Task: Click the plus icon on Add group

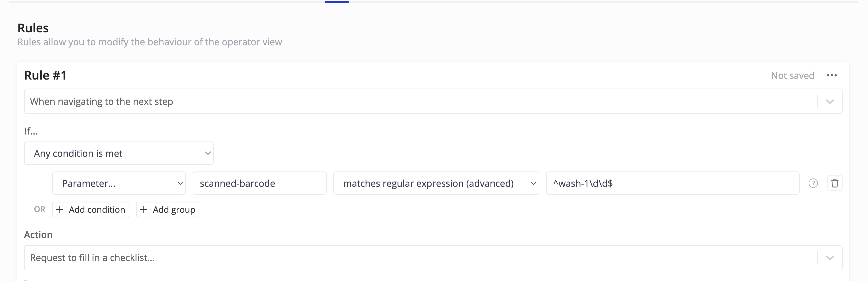Action: [x=144, y=209]
